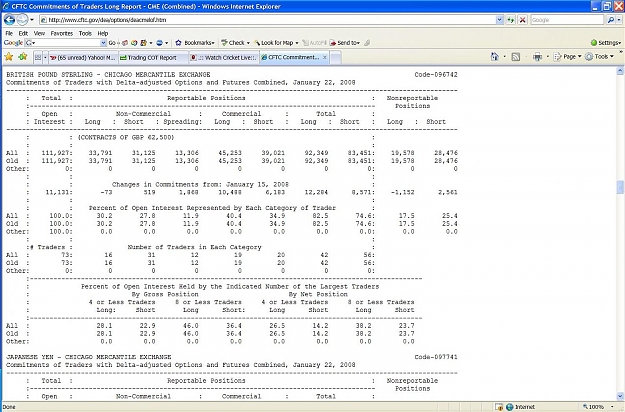Viewport: 625px width, 412px height.
Task: Open Favorites Center star icon
Action: pyautogui.click(x=8, y=57)
